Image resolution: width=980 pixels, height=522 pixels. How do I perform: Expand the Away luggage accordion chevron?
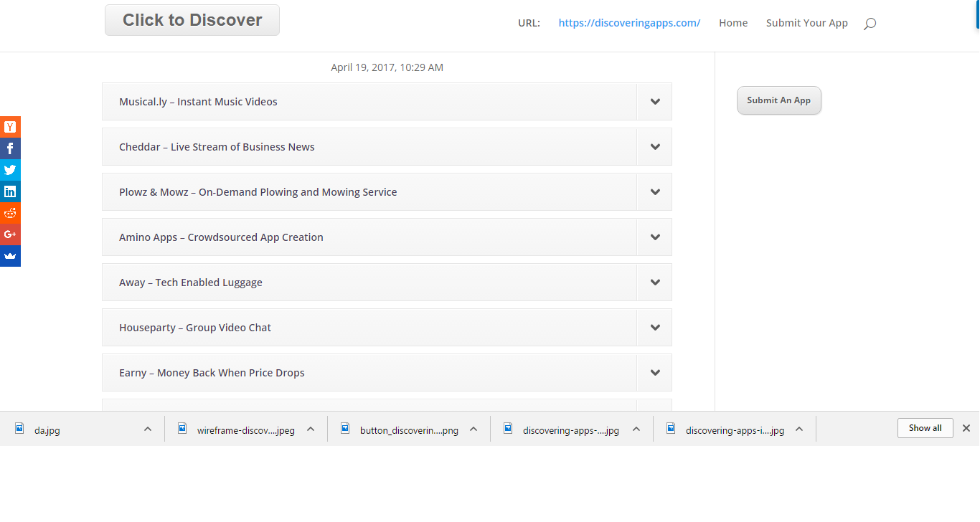655,283
